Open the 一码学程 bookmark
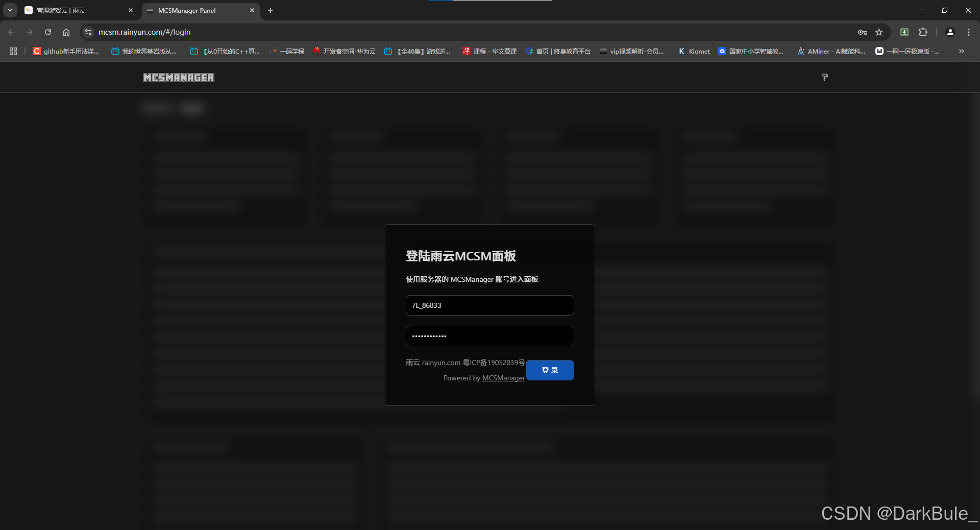The height and width of the screenshot is (530, 980). 287,51
